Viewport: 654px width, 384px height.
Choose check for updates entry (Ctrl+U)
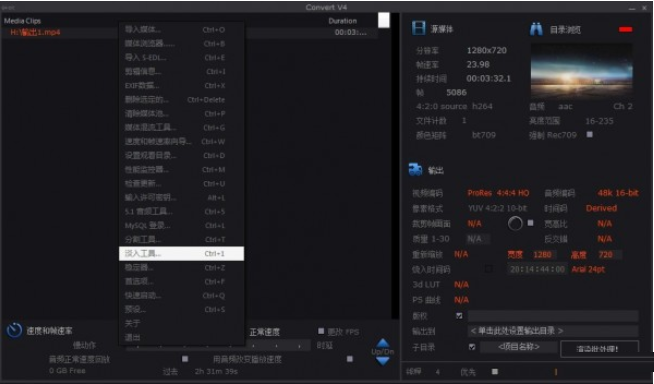point(181,183)
